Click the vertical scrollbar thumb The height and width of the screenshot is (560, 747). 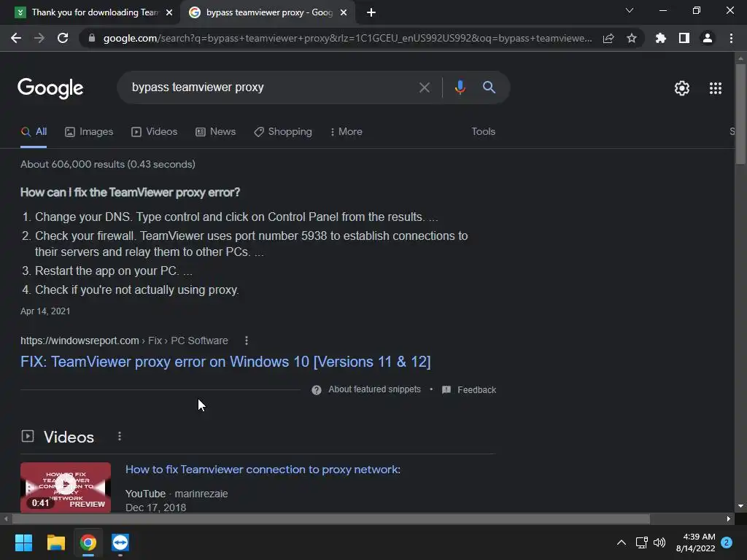tap(740, 114)
